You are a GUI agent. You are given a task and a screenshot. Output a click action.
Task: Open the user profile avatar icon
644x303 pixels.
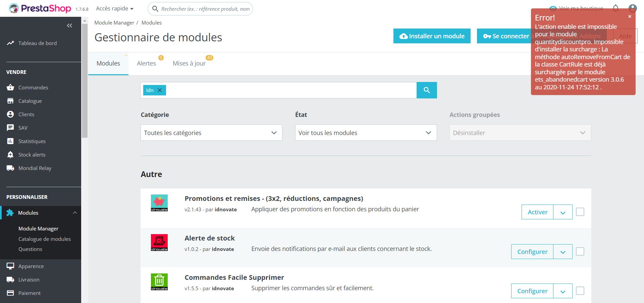[633, 8]
